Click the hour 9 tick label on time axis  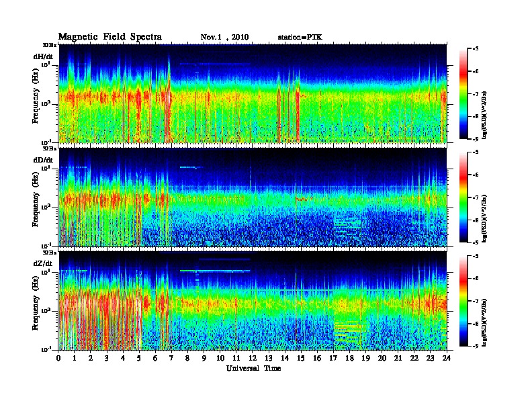coord(204,359)
